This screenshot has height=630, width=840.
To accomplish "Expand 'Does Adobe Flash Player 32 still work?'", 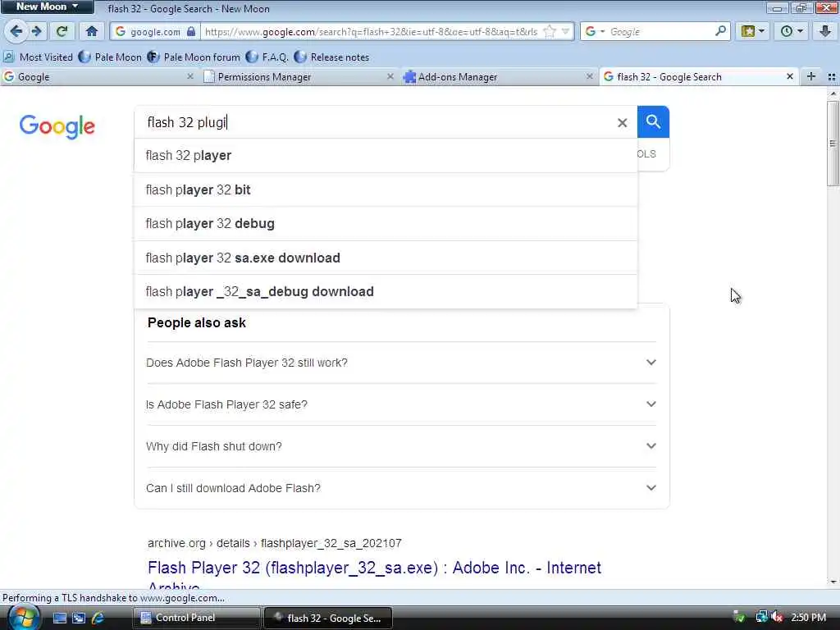I will [401, 363].
